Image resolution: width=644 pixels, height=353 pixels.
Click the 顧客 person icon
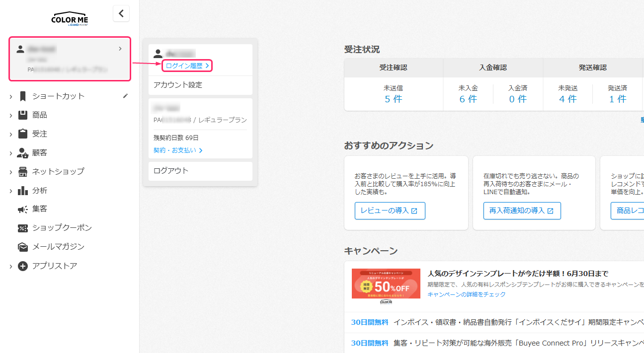[23, 153]
